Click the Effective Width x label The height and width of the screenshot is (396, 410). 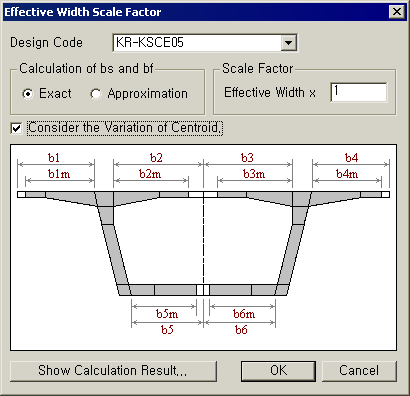[x=270, y=92]
